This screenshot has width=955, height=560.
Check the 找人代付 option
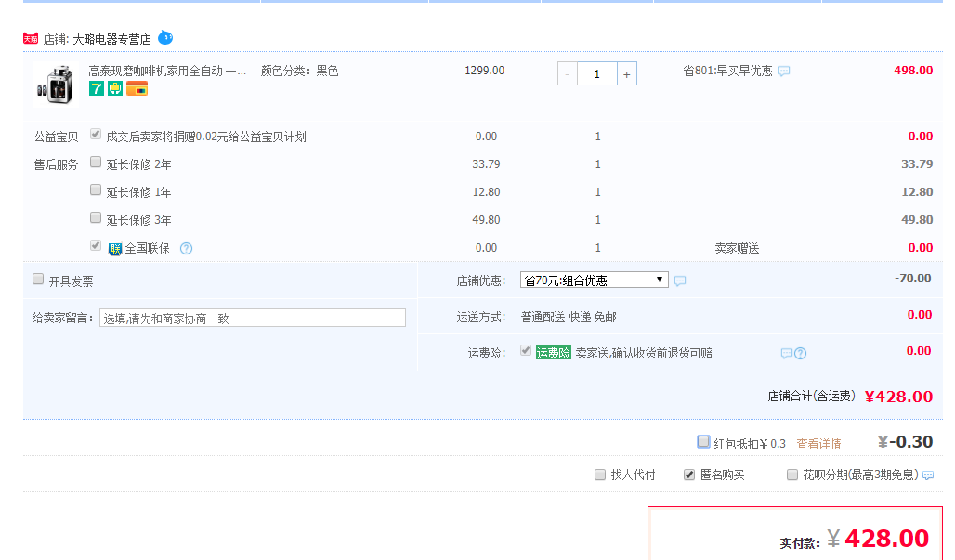click(x=600, y=475)
